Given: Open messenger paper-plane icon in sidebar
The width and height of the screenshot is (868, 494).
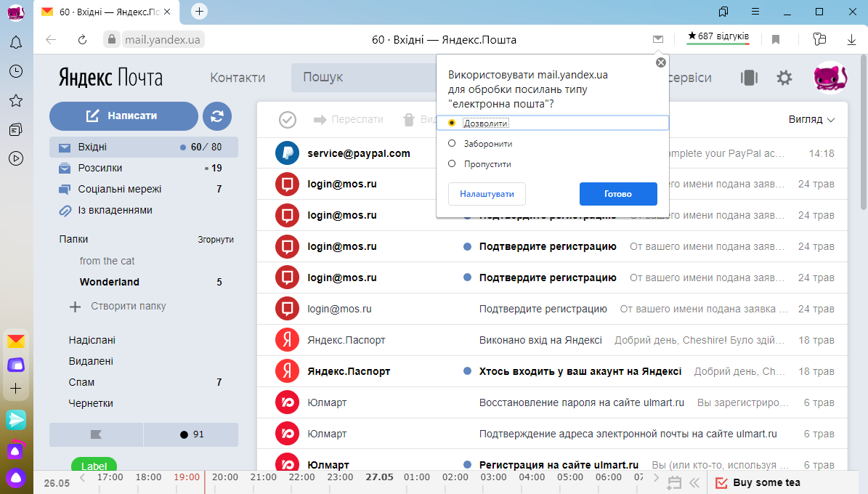Looking at the screenshot, I should 16,421.
